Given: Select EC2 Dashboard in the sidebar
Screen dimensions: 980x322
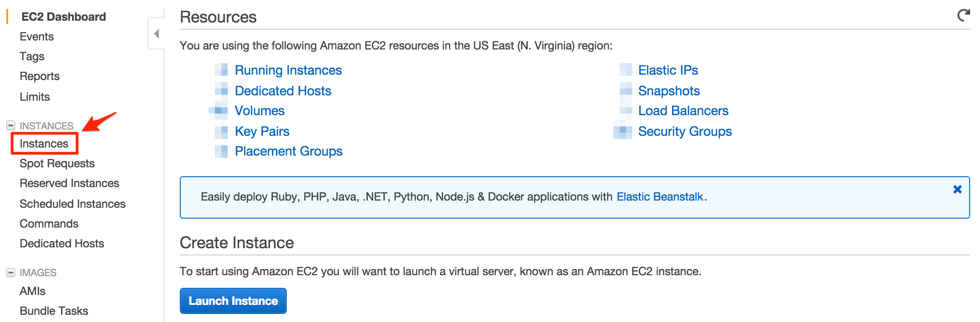Looking at the screenshot, I should (64, 17).
